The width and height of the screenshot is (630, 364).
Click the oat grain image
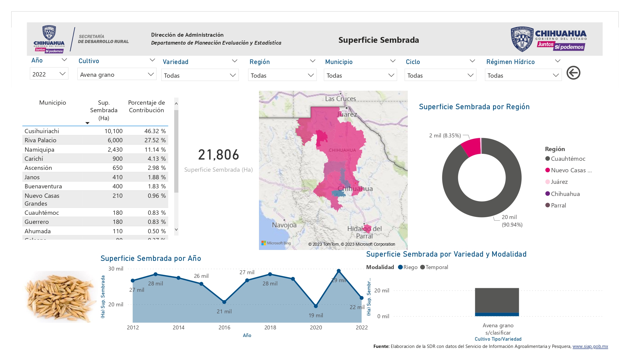61,297
